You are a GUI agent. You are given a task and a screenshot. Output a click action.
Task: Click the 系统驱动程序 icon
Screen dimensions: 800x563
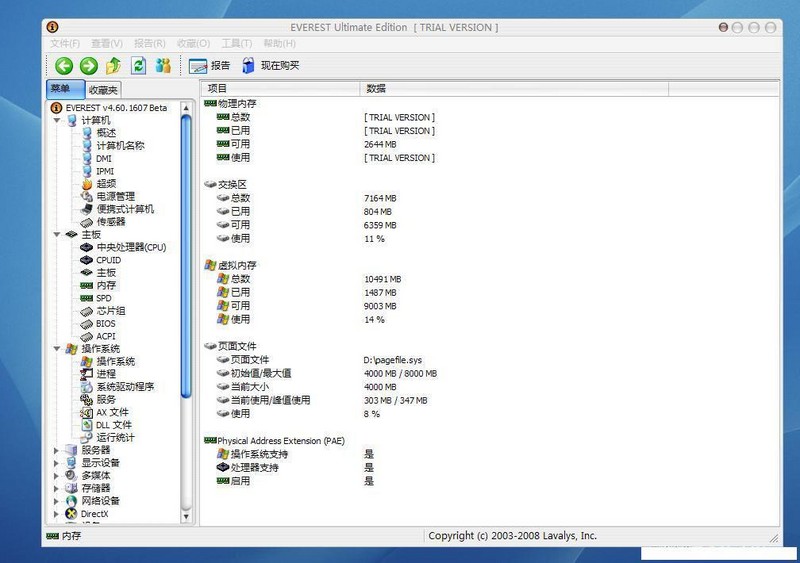(87, 387)
